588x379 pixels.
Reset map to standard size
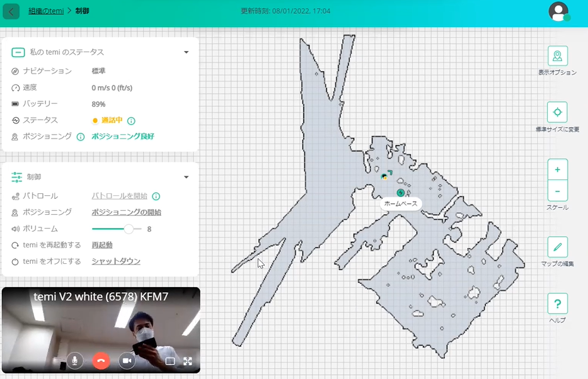(x=557, y=113)
